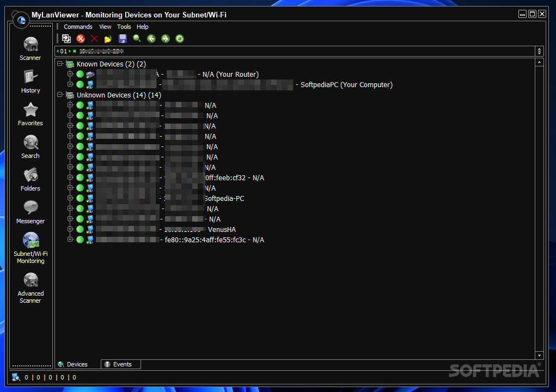The height and width of the screenshot is (392, 556).
Task: Select the Unknown Devices (14) (14) label
Action: point(119,95)
